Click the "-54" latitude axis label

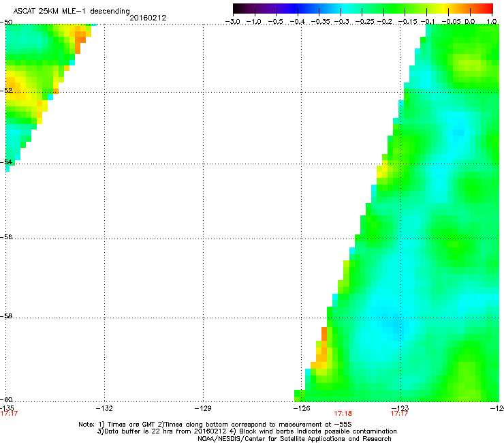6,162
